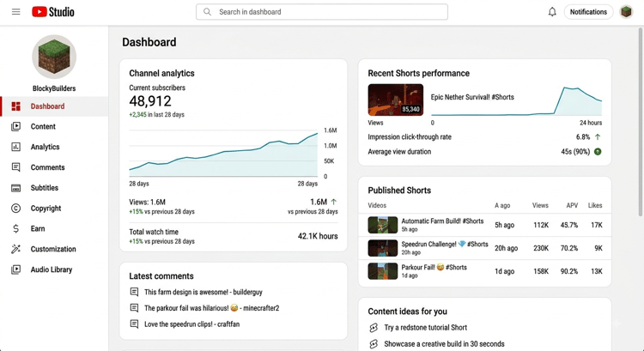Click green circle icon next to 45s (90%)
The image size is (644, 351).
(598, 152)
